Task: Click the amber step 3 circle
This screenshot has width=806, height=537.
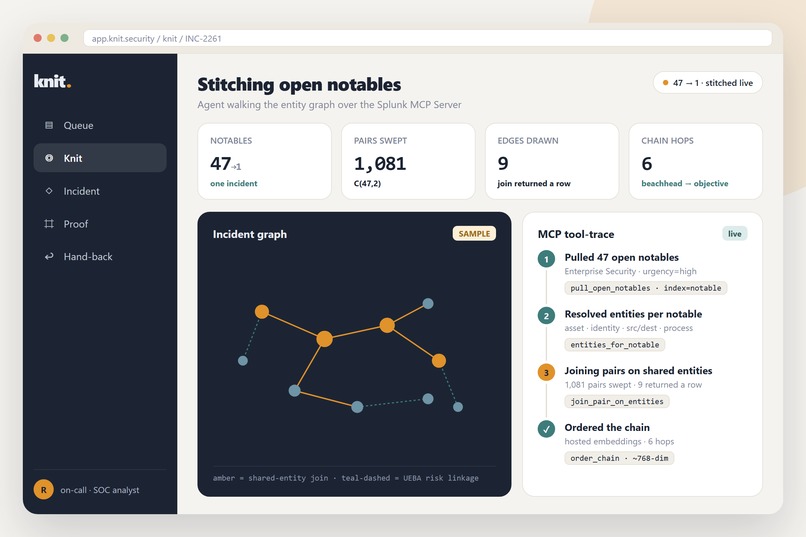Action: 546,373
